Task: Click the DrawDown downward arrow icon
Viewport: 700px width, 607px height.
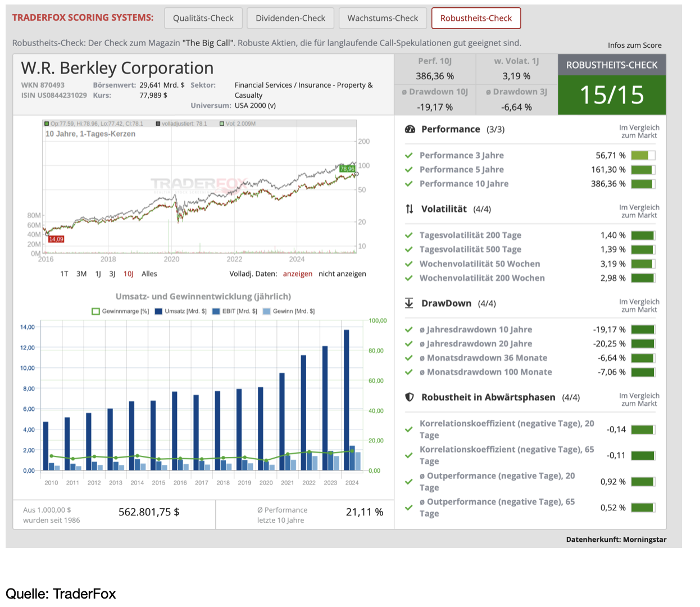Action: (x=409, y=303)
